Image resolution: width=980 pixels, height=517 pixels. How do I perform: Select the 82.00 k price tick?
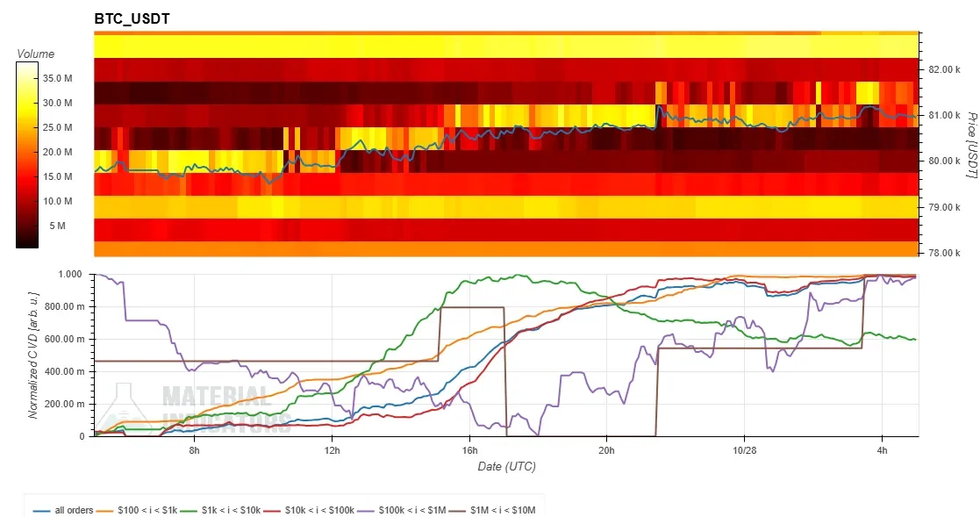943,69
